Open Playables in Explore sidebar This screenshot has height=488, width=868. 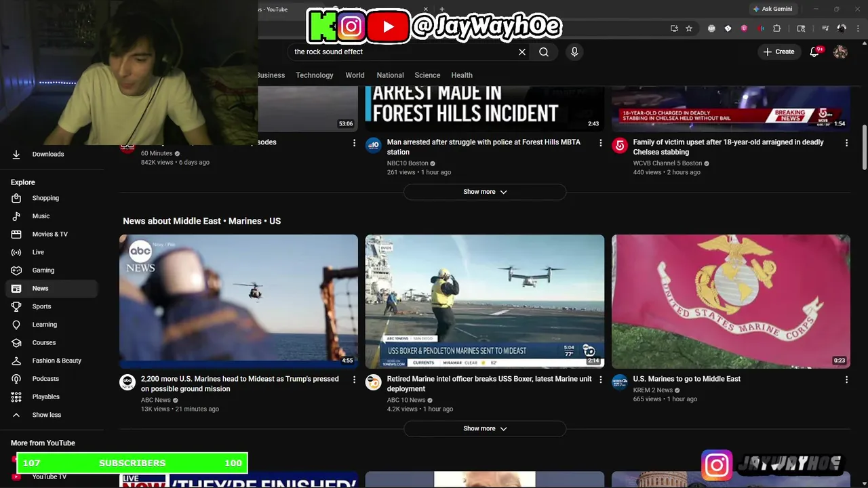coord(52,396)
